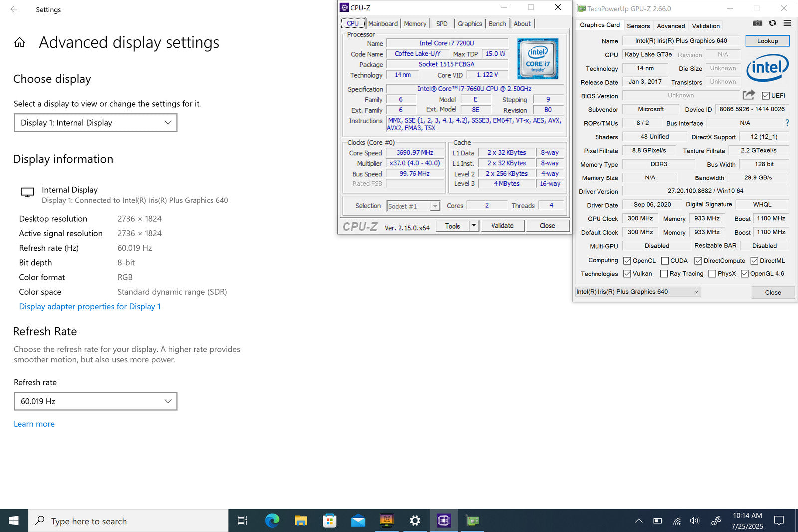Switch to GPU-Z taskbar icon
This screenshot has width=798, height=532.
pyautogui.click(x=472, y=521)
